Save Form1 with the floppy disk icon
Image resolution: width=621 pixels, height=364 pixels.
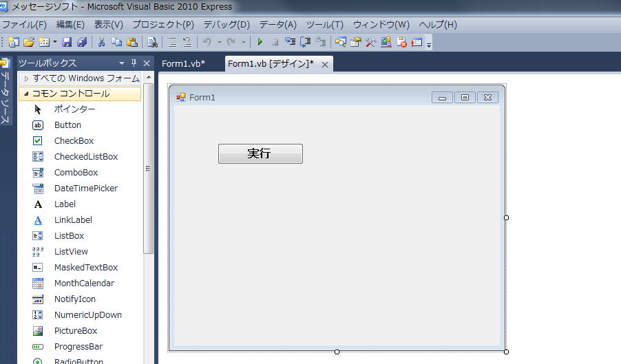click(x=67, y=42)
